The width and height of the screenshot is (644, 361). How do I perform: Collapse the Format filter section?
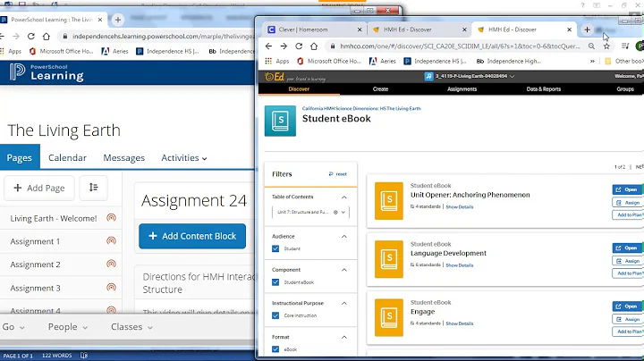tap(344, 337)
